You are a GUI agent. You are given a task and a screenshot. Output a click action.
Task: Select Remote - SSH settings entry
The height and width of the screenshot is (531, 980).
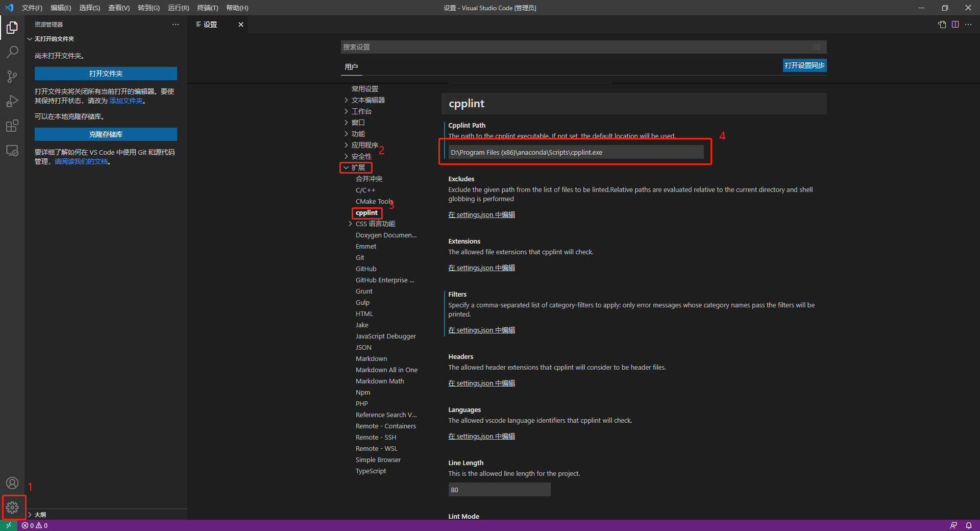(x=376, y=437)
